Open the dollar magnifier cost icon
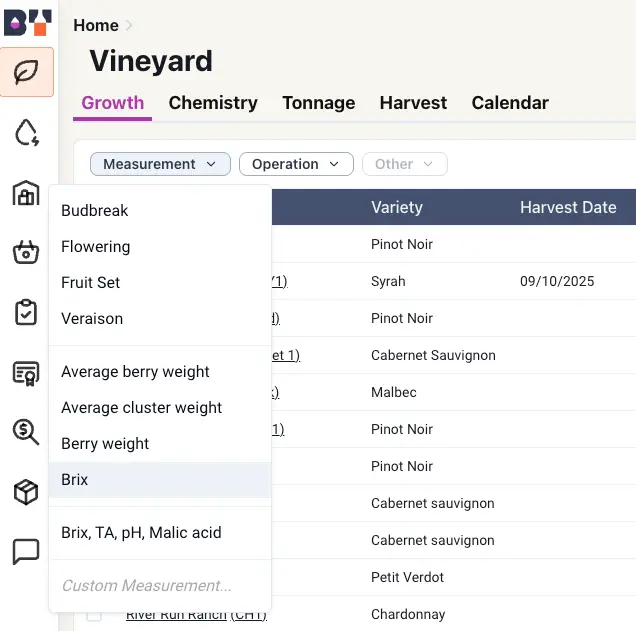The width and height of the screenshot is (636, 631). coord(26,432)
